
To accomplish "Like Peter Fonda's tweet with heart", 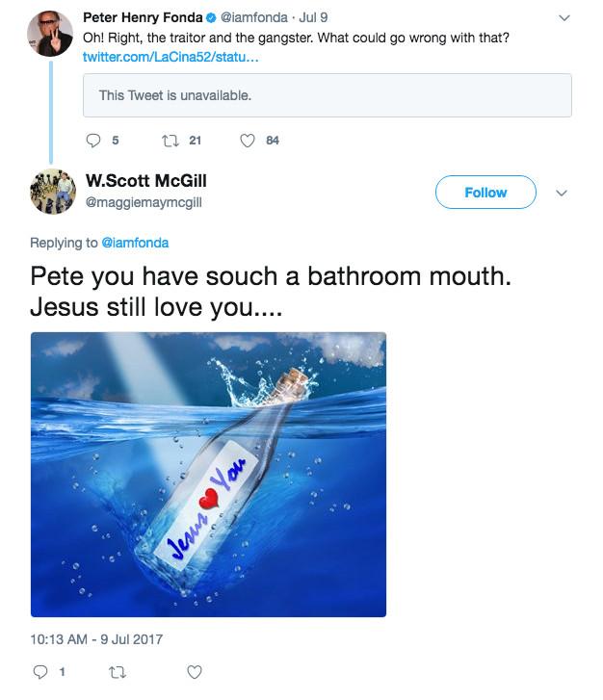I will (248, 141).
